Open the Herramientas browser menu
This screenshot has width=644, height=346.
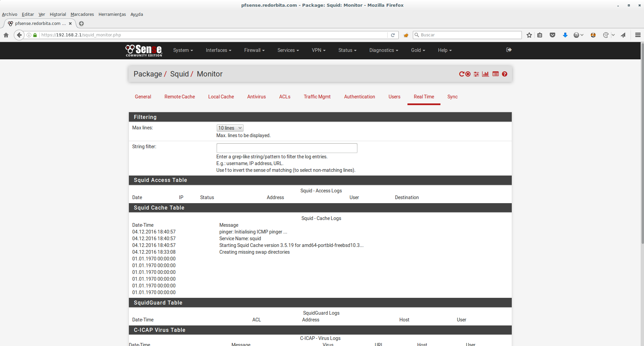coord(112,14)
